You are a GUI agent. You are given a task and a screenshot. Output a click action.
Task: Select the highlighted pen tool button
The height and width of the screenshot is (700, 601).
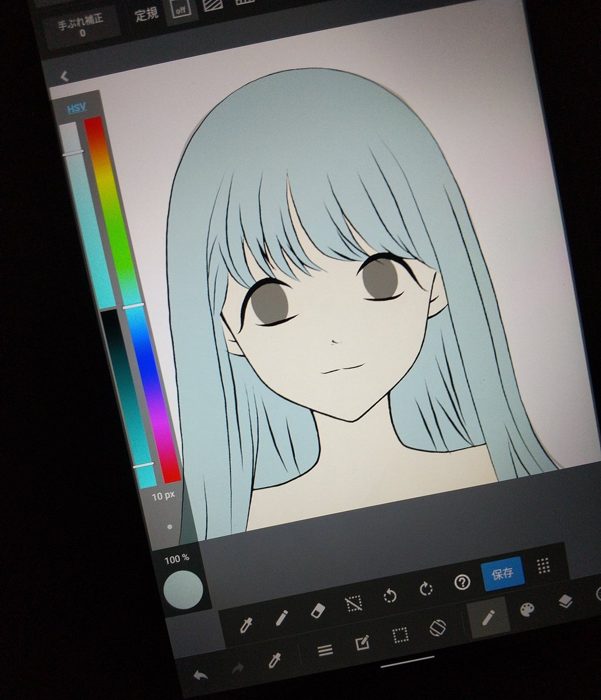(x=488, y=617)
